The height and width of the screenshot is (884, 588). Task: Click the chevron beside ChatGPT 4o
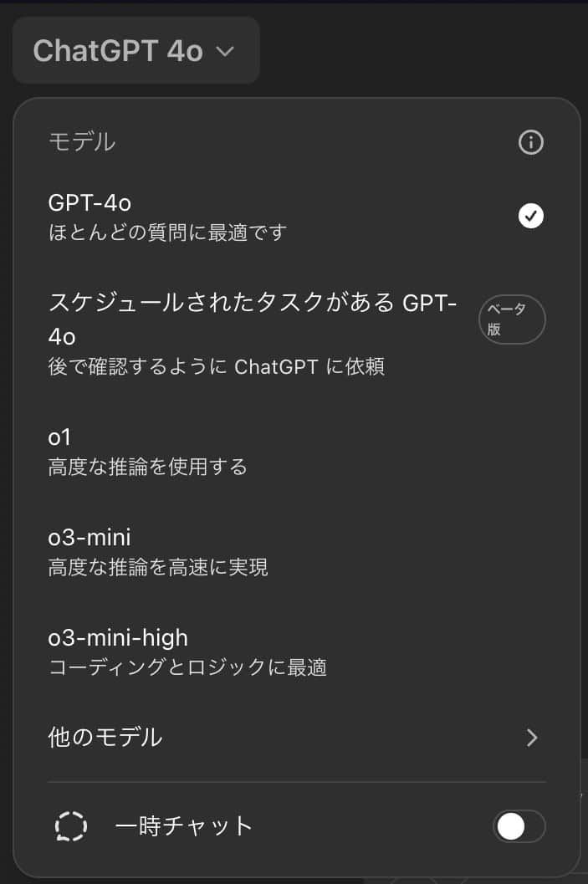click(225, 52)
